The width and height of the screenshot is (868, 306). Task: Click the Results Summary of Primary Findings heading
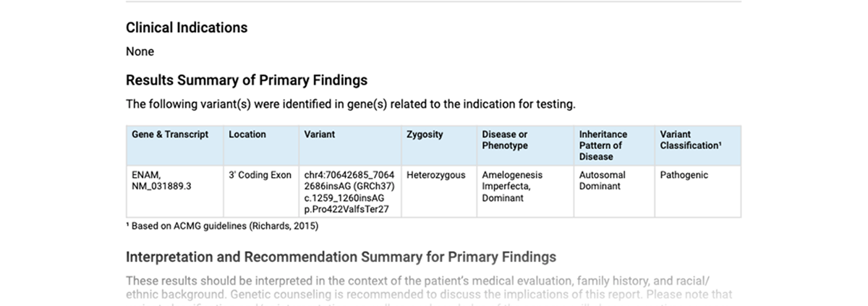(247, 80)
